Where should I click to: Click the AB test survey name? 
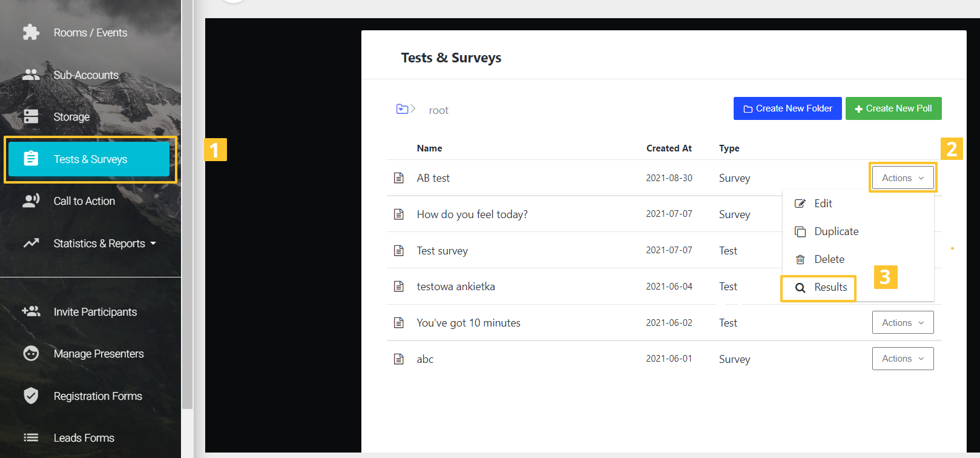(x=433, y=178)
